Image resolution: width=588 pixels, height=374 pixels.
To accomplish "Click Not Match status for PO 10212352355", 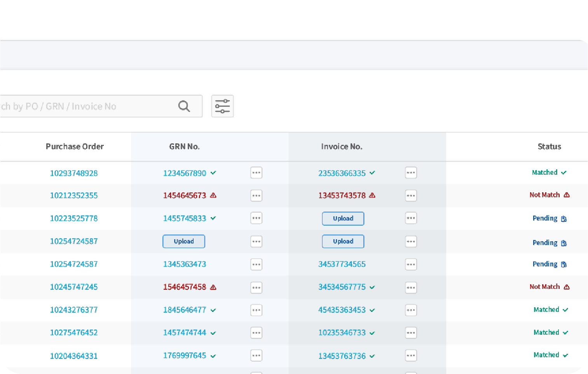I will (549, 195).
